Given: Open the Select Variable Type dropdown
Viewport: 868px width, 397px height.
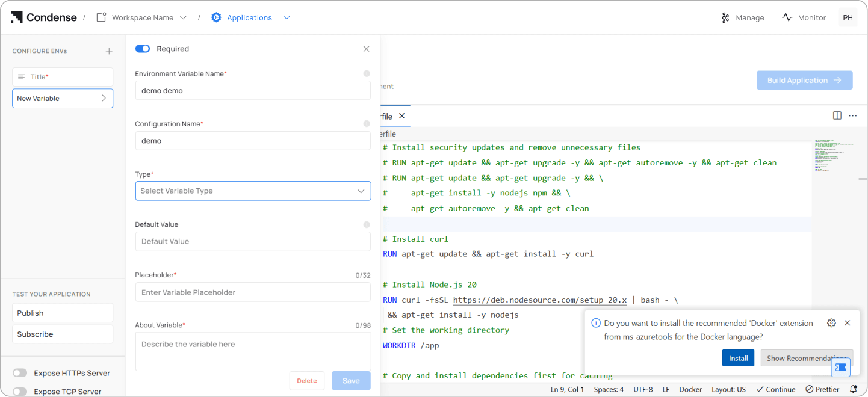Looking at the screenshot, I should point(253,191).
